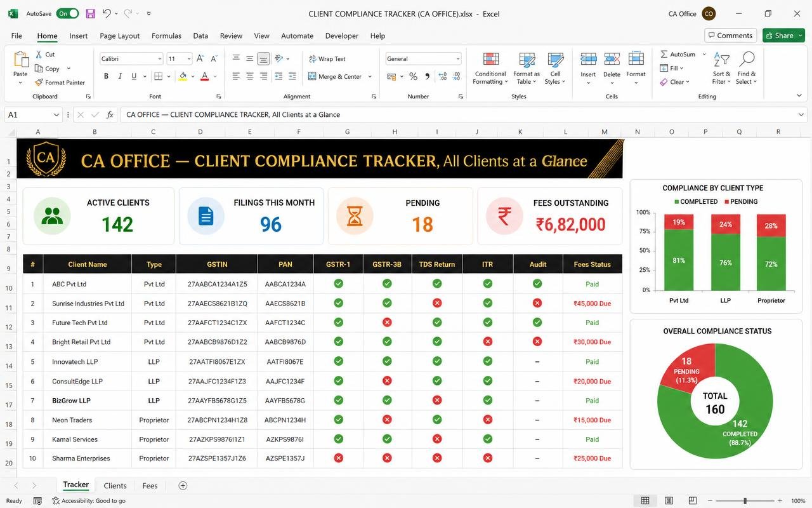The image size is (812, 508).
Task: Apply Italic formatting
Action: click(x=120, y=76)
